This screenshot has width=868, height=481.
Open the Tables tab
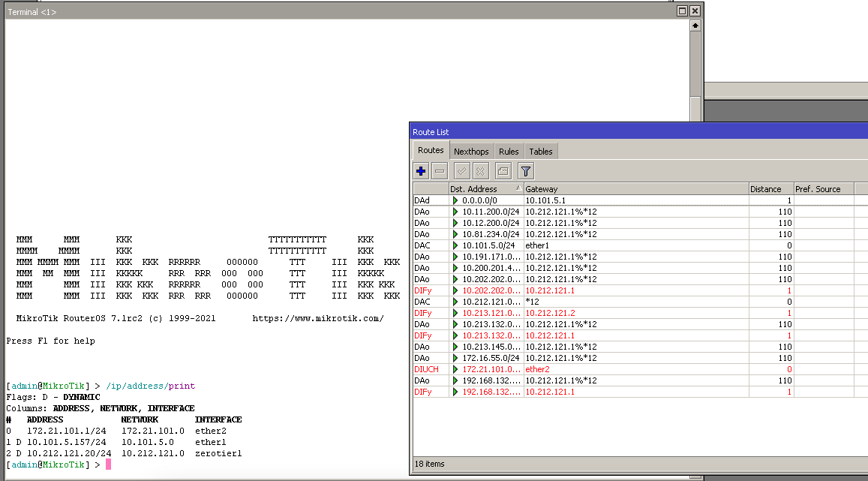click(540, 151)
